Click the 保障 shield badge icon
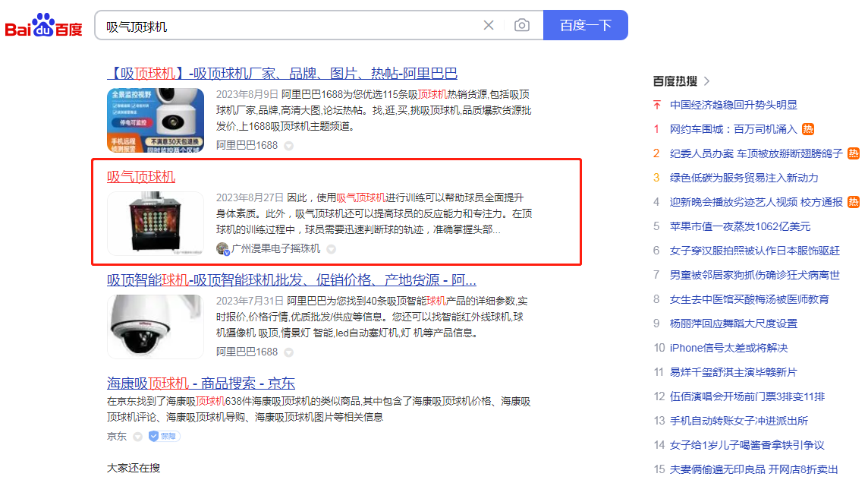868x483 pixels. tap(163, 437)
